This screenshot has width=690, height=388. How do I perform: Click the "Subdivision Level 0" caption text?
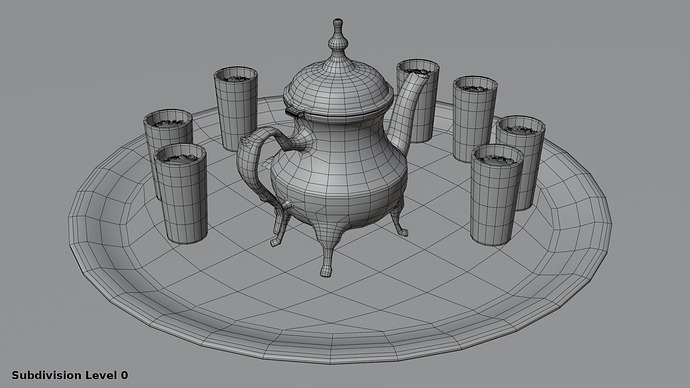coord(70,375)
